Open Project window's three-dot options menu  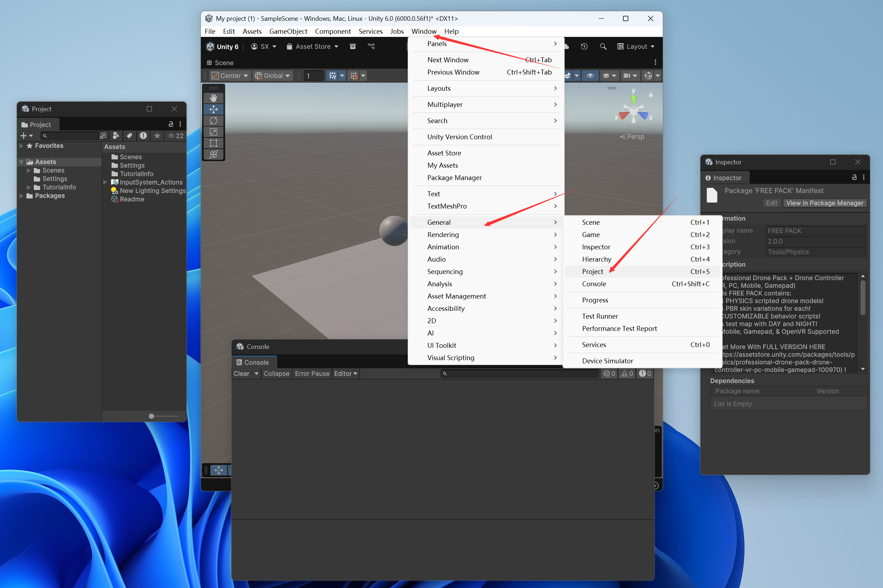(x=180, y=124)
